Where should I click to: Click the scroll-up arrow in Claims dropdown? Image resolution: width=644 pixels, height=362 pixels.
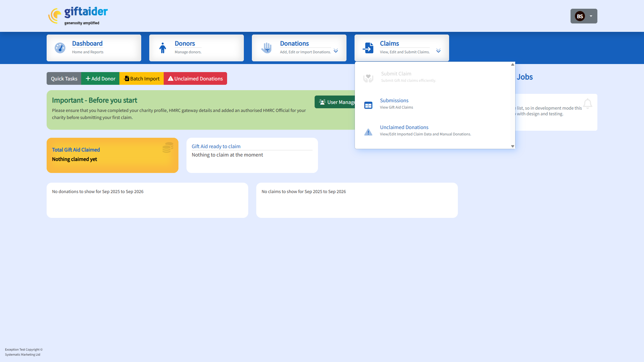pyautogui.click(x=513, y=64)
